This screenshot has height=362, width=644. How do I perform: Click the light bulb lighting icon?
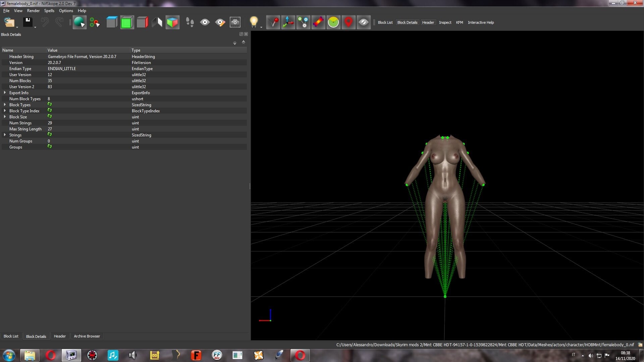click(254, 22)
